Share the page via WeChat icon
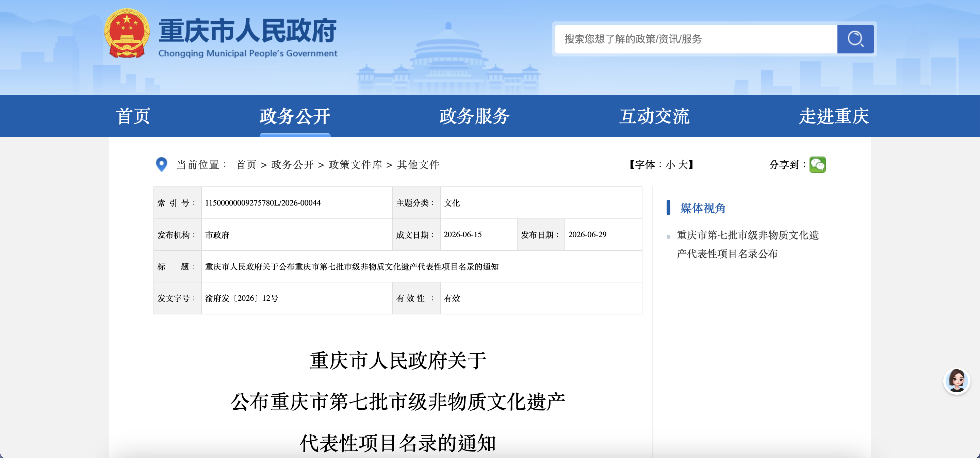This screenshot has width=980, height=458. click(x=817, y=165)
